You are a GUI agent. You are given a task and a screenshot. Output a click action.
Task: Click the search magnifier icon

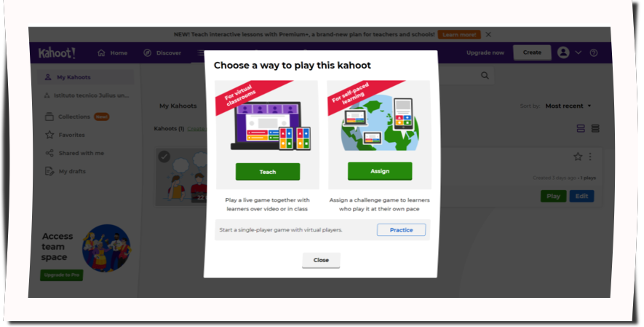(485, 76)
